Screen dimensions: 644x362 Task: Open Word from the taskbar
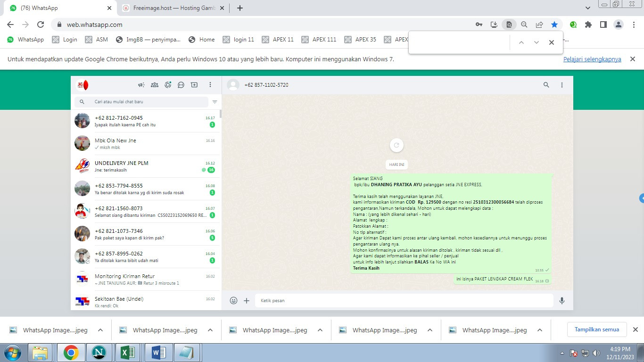click(158, 353)
